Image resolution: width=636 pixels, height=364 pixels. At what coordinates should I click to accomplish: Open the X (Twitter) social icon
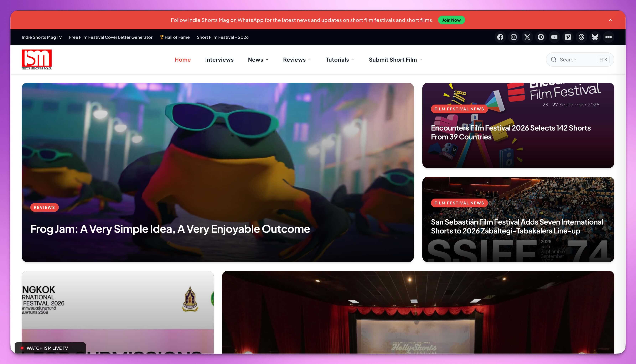coord(527,37)
